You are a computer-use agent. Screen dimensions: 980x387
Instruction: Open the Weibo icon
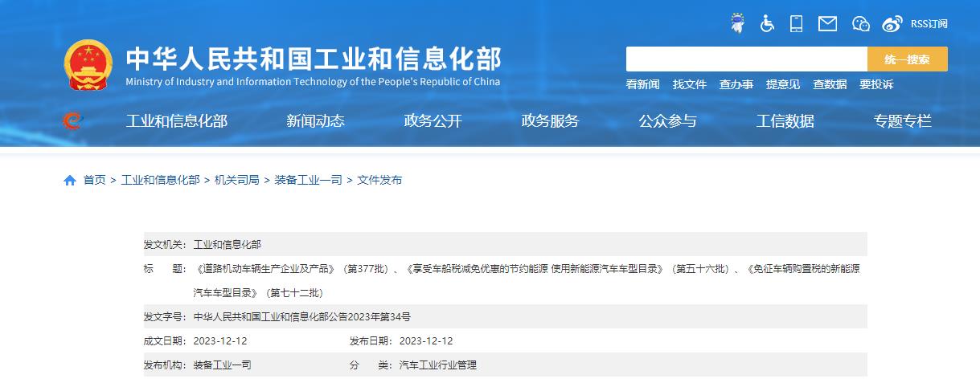click(892, 24)
